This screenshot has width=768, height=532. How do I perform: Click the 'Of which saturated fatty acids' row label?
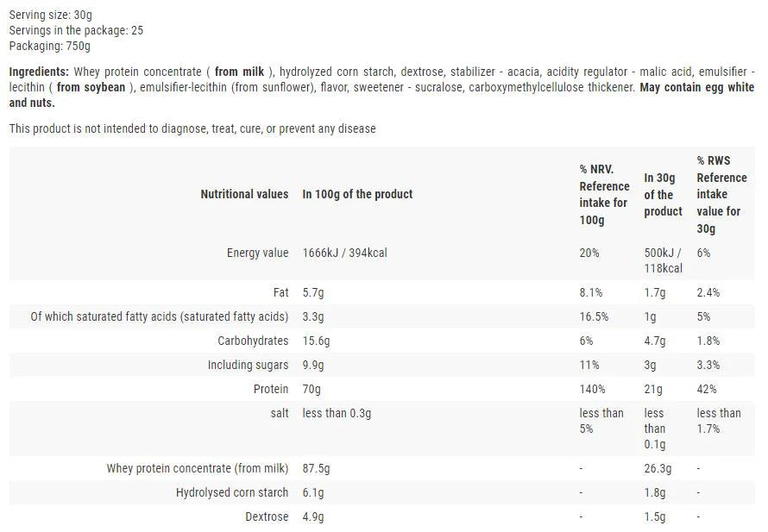(160, 316)
